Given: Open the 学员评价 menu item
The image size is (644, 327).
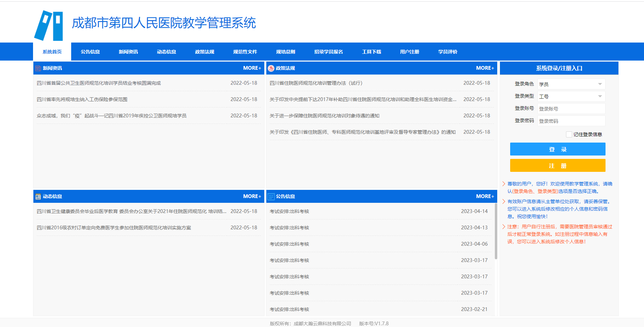Looking at the screenshot, I should tap(448, 52).
